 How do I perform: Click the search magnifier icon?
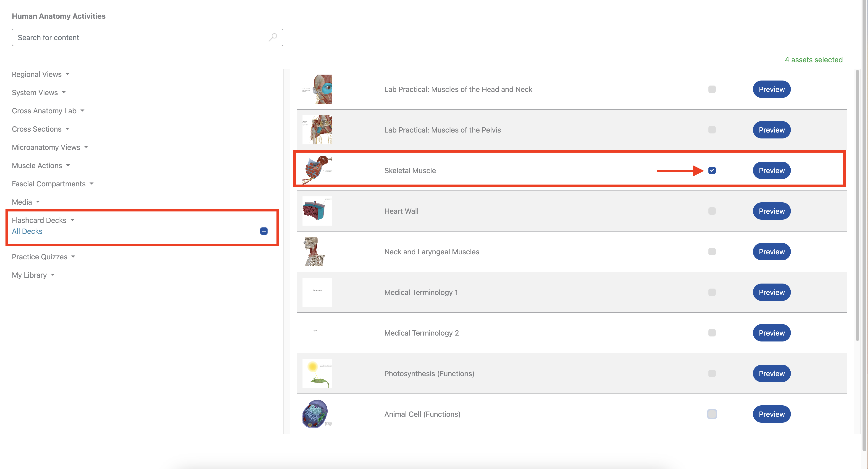click(273, 37)
